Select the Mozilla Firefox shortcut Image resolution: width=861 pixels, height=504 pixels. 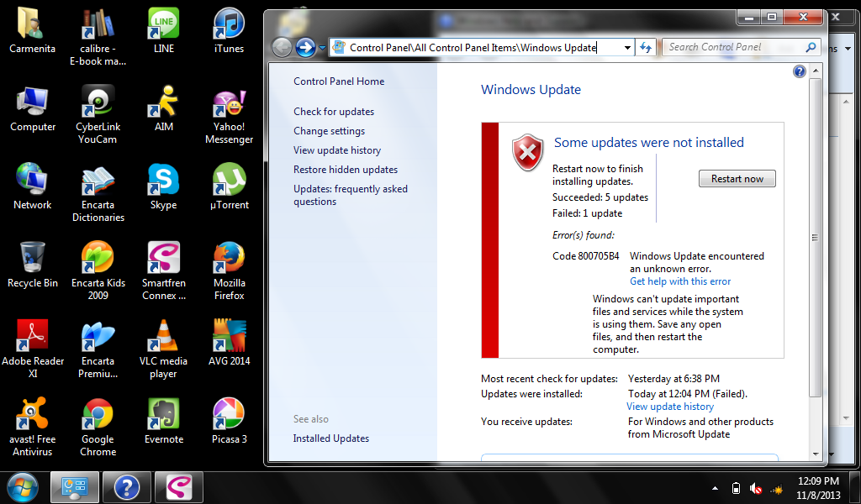pyautogui.click(x=229, y=271)
